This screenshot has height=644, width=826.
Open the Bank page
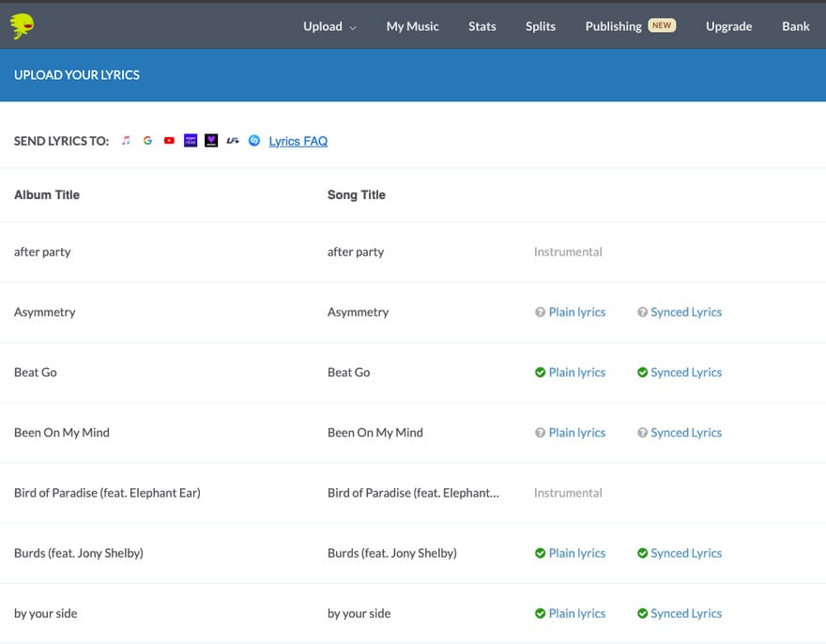pos(795,26)
